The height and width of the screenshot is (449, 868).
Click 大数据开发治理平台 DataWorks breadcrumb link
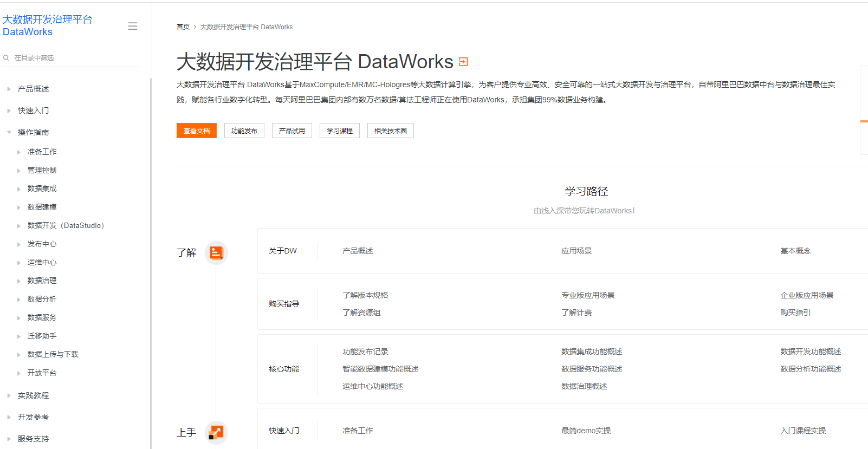coord(247,27)
